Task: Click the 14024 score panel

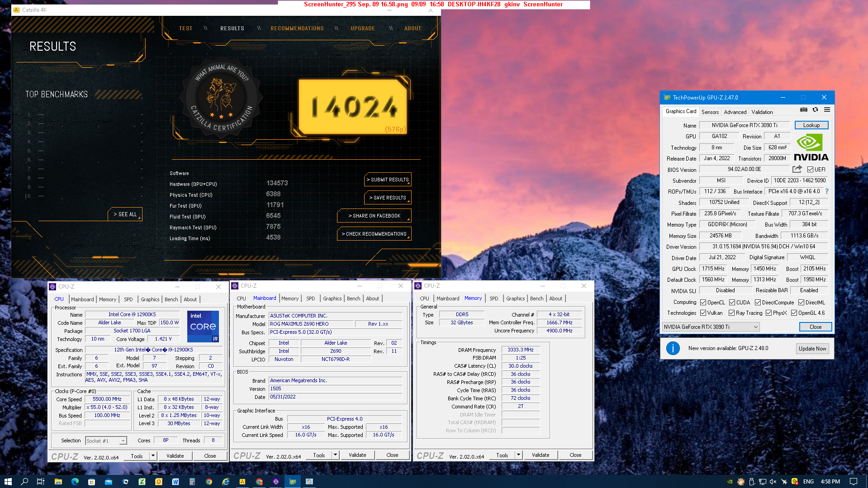Action: tap(353, 107)
